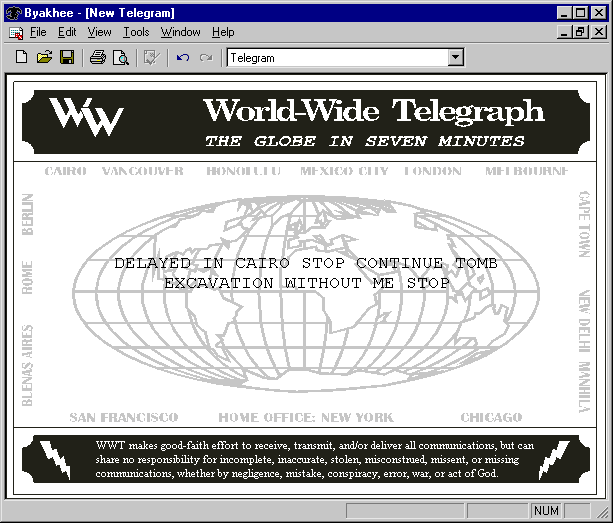Screen dimensions: 613x523
Task: Click the window resize grip corner
Action: pyautogui.click(x=602, y=512)
